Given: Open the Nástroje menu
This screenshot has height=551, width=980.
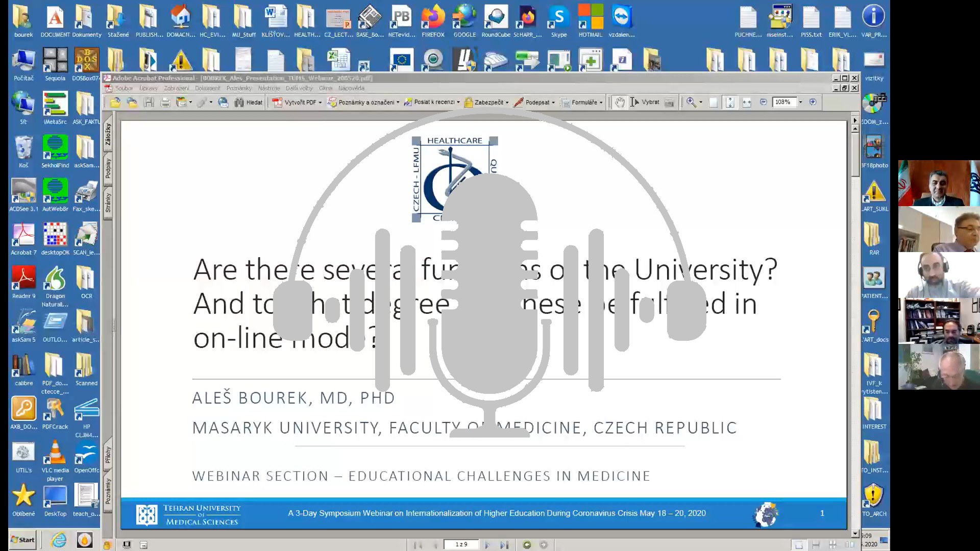Looking at the screenshot, I should (x=268, y=88).
